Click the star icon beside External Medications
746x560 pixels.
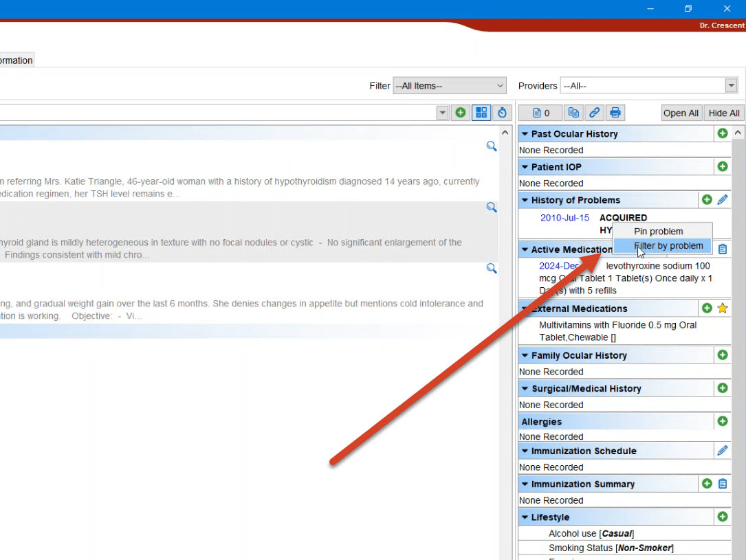(x=722, y=309)
